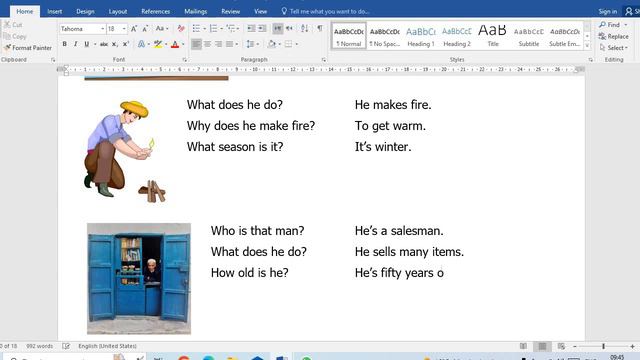Open spelling and proofing status icon
The image size is (640, 360).
[66, 346]
